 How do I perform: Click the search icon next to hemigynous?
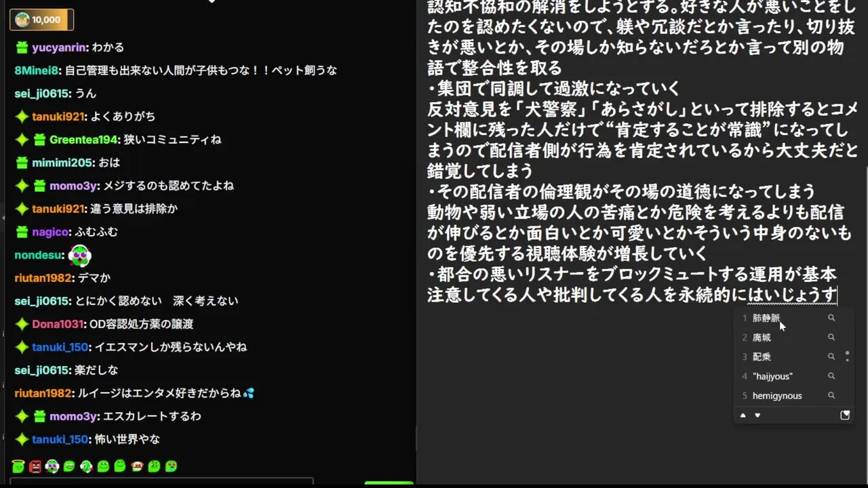click(x=831, y=396)
